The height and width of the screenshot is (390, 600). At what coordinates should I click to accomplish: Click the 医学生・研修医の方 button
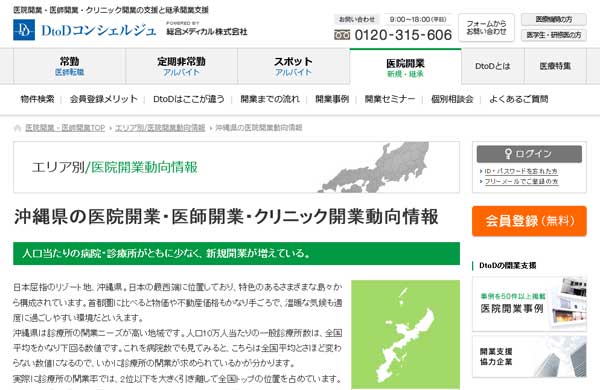554,35
